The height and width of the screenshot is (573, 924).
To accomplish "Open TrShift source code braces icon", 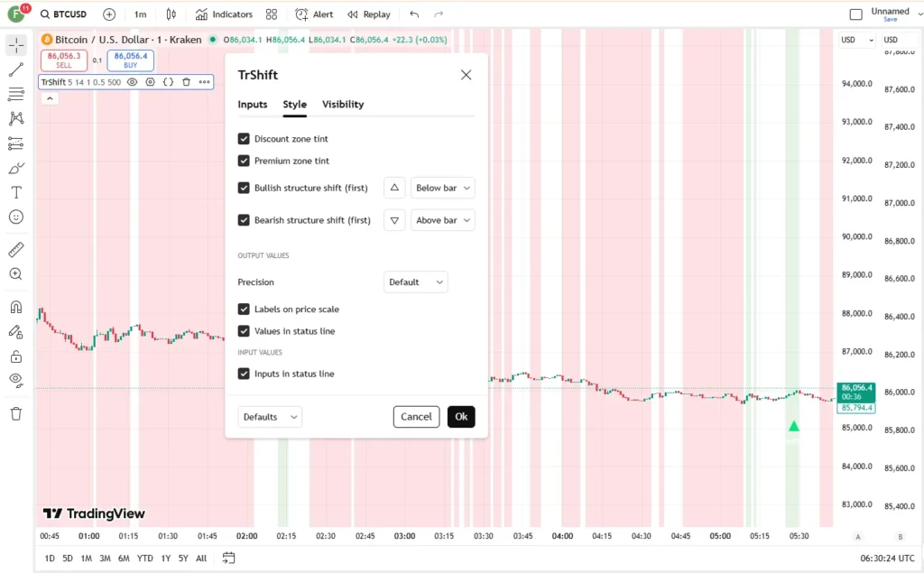I will (x=168, y=82).
